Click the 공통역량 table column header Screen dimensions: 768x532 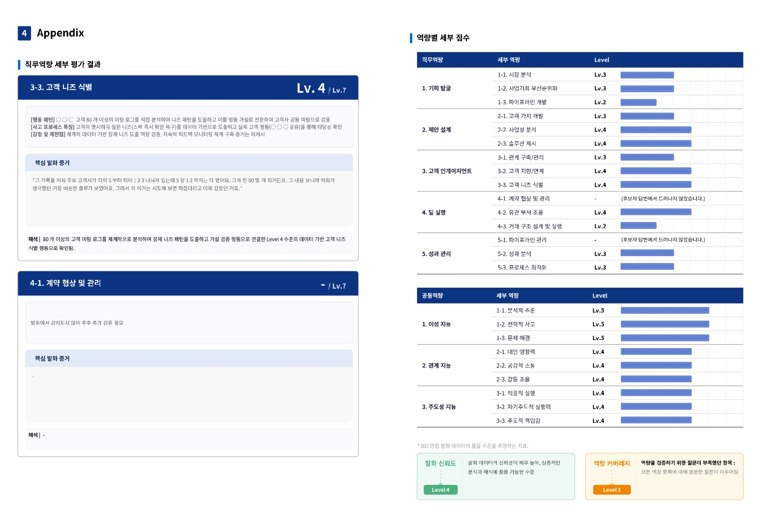coord(432,295)
